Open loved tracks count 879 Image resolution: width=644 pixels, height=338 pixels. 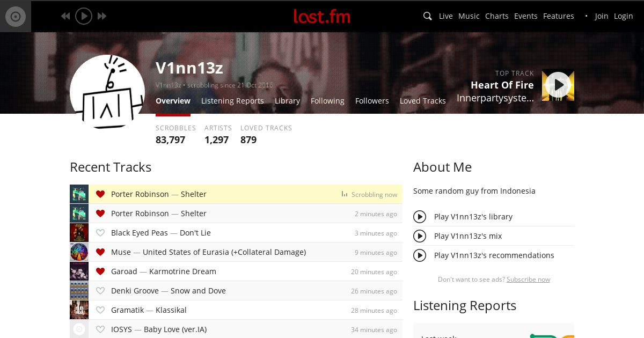coord(248,140)
